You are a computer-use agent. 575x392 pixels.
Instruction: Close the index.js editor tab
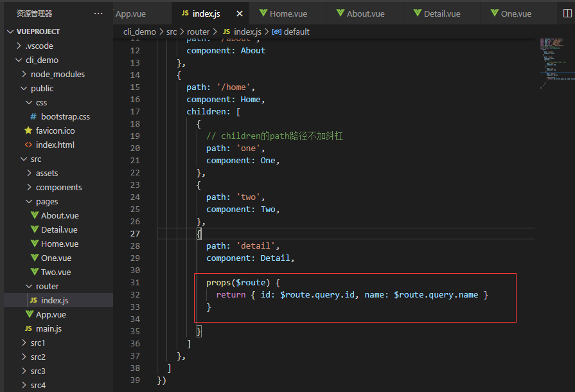[x=240, y=13]
